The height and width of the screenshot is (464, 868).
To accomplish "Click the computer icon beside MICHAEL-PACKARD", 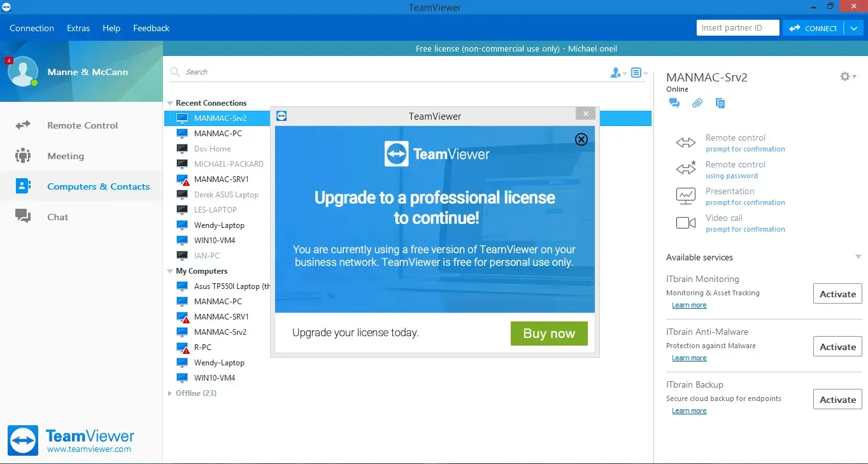I will tap(182, 164).
